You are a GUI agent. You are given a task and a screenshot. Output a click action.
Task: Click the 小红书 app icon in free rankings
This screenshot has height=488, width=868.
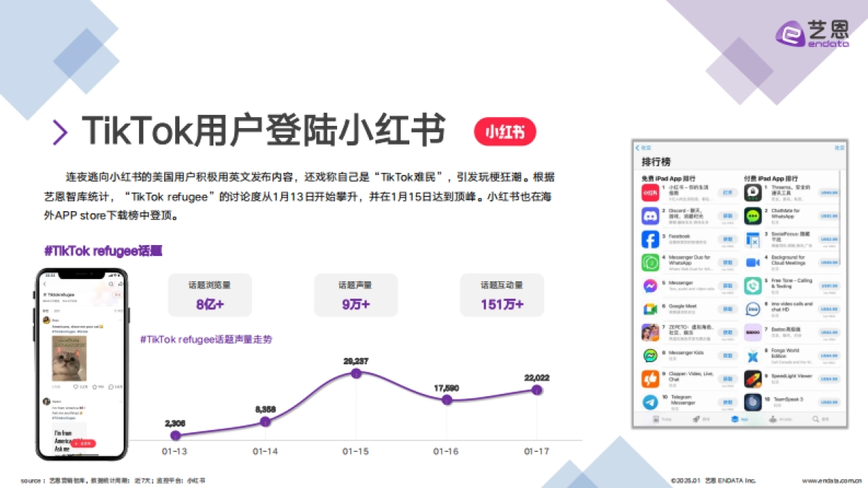pyautogui.click(x=650, y=192)
